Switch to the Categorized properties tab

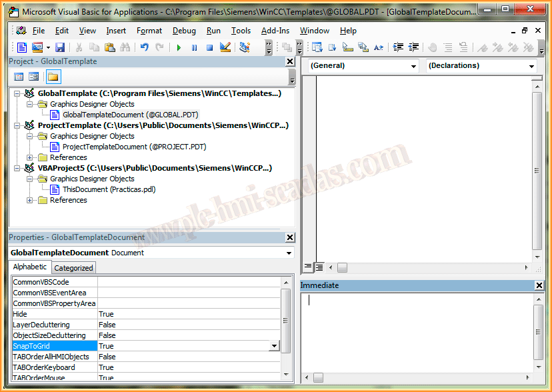(73, 268)
